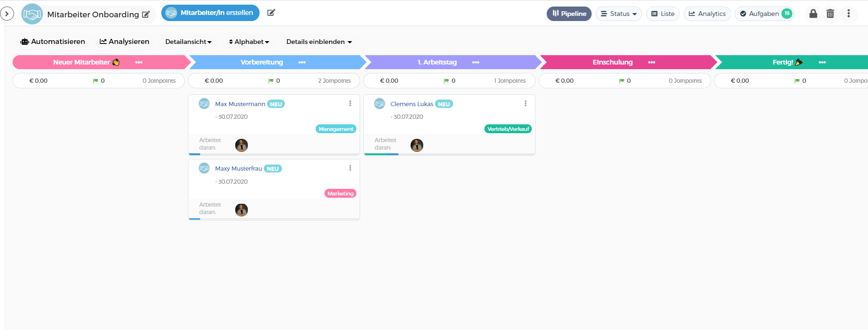
Task: Open Analysieren chart option
Action: [x=124, y=42]
